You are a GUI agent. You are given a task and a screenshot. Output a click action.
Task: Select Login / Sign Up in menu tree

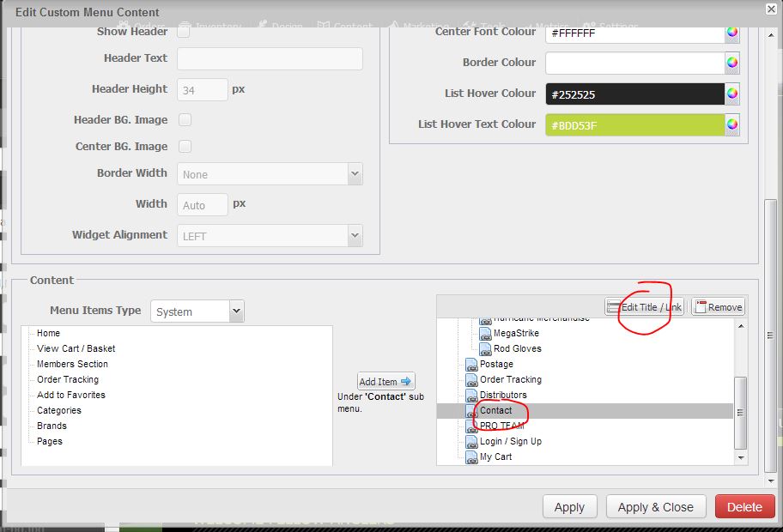pyautogui.click(x=511, y=441)
